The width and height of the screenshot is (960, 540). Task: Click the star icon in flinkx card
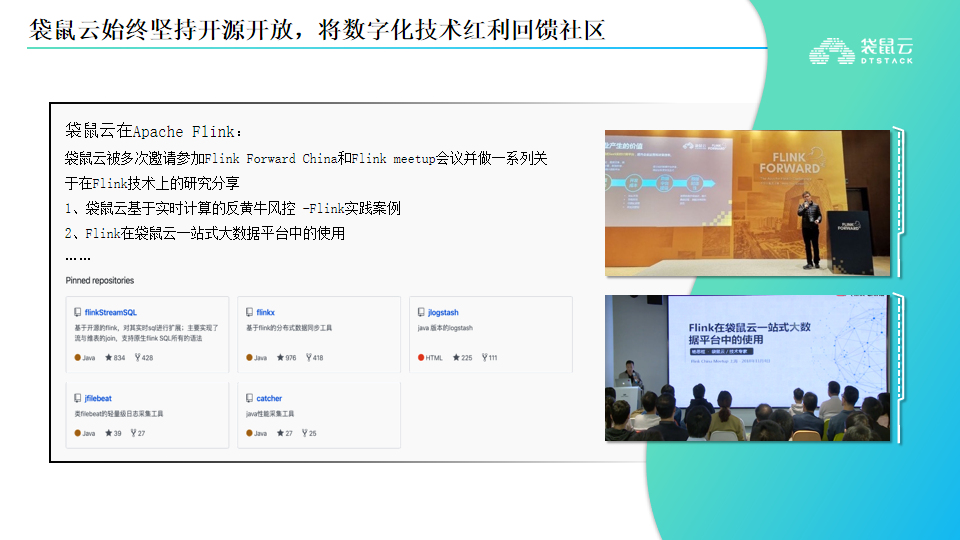click(x=280, y=358)
